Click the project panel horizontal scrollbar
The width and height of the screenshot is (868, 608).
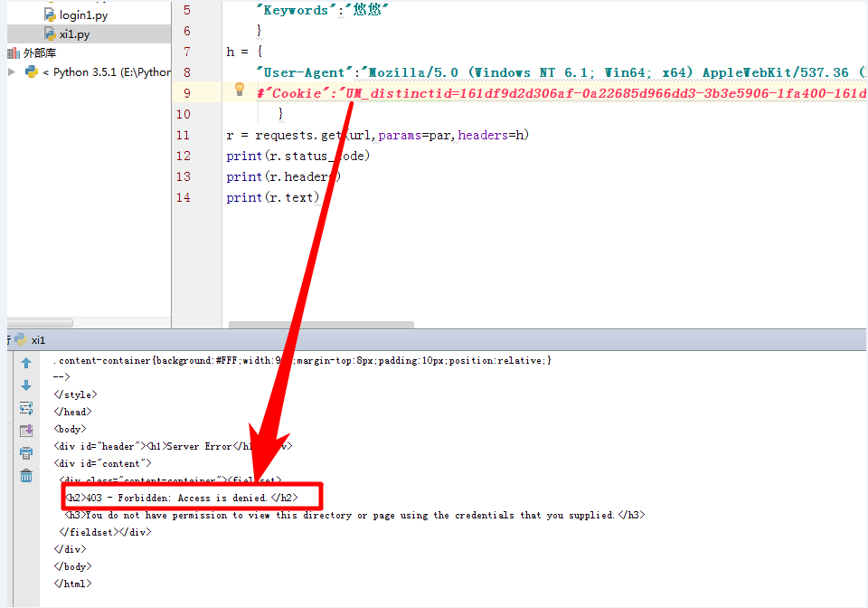pos(40,323)
